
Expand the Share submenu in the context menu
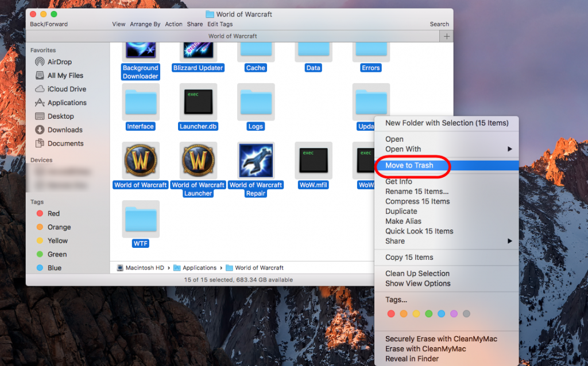(x=396, y=241)
